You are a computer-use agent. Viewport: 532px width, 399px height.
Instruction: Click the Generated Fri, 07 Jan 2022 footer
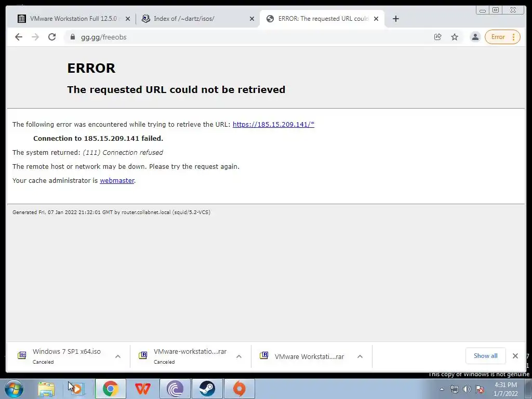(x=111, y=212)
